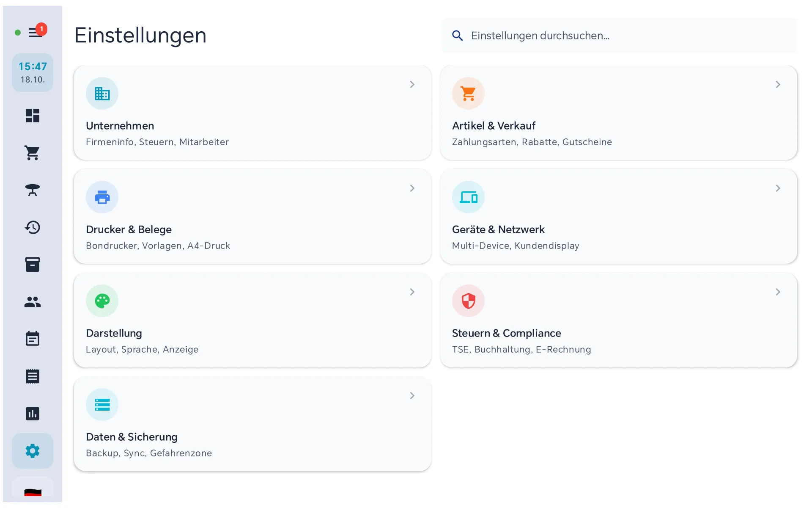Expand the Geräte & Netzwerk card chevron
812x508 pixels.
click(778, 188)
